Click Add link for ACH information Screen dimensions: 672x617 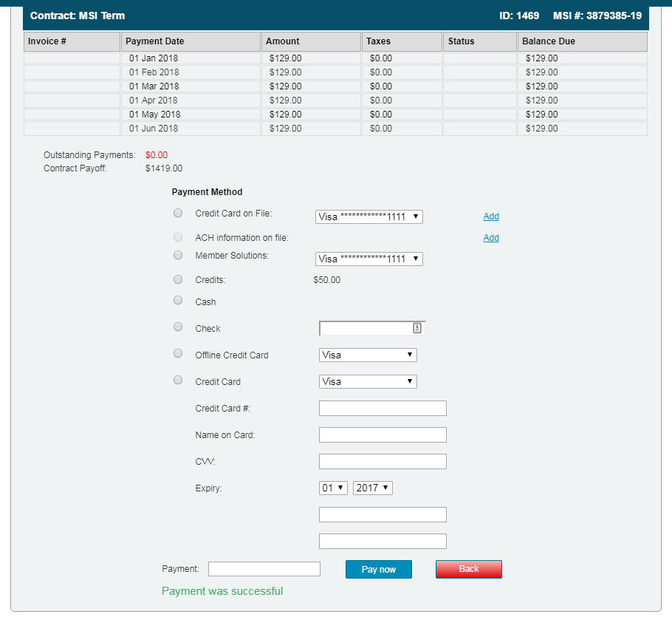coord(491,238)
